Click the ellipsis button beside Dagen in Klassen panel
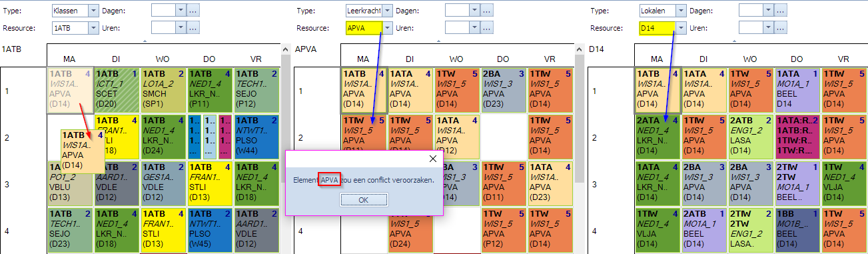The width and height of the screenshot is (868, 254). point(193,11)
